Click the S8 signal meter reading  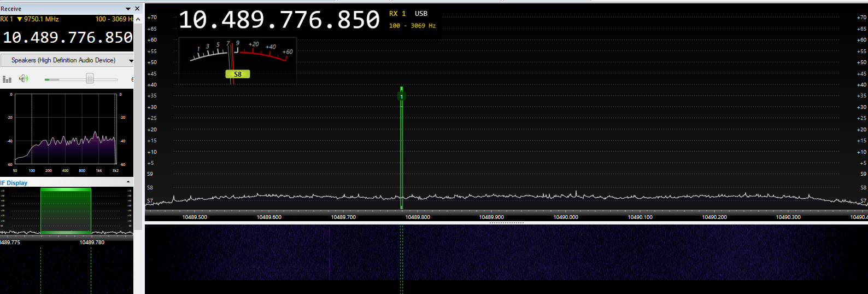[237, 74]
